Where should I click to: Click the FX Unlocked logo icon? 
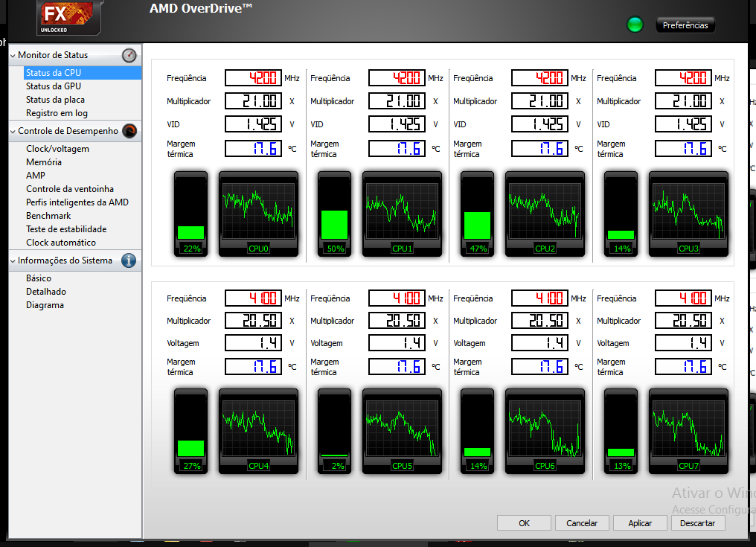pos(68,17)
